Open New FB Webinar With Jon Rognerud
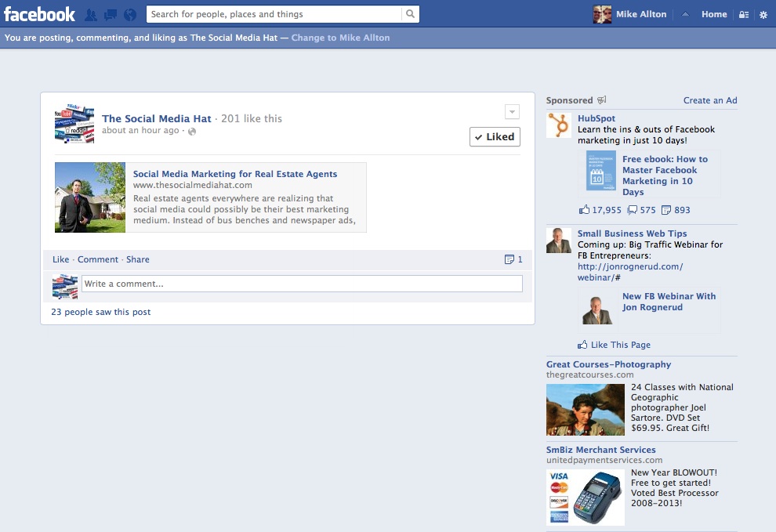 [669, 302]
